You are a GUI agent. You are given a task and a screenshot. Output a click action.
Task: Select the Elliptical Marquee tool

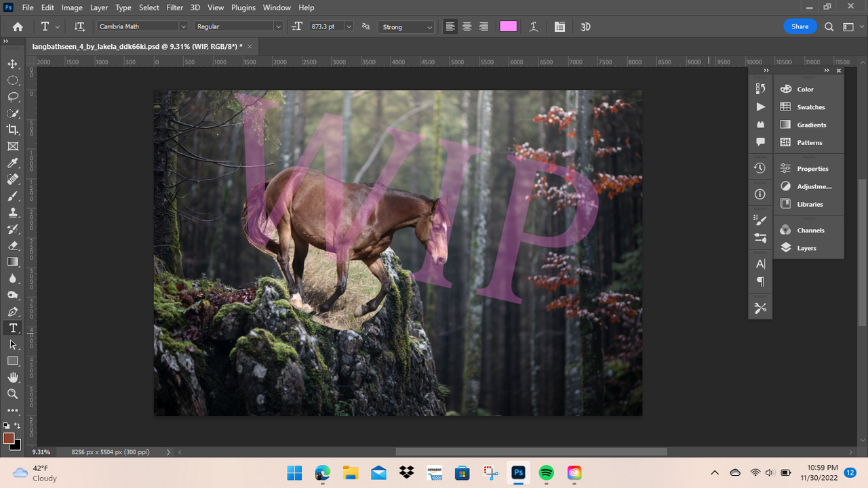click(x=12, y=81)
